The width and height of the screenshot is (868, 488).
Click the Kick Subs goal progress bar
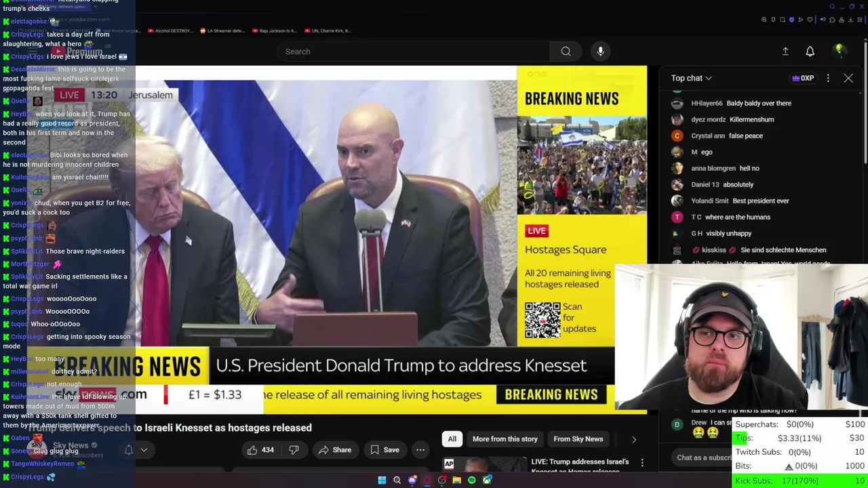pos(800,481)
